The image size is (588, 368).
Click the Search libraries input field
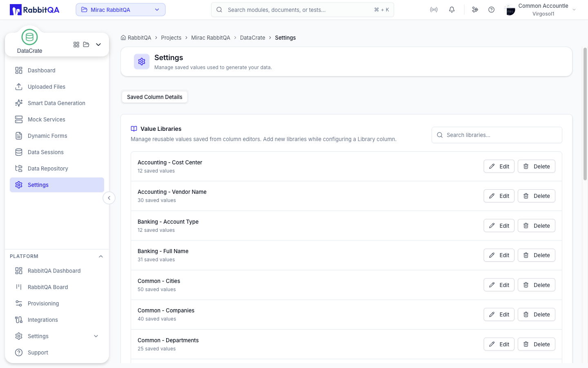click(497, 135)
